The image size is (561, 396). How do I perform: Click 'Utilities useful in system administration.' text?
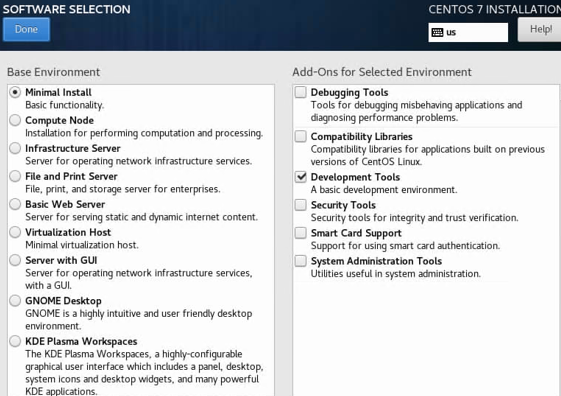(395, 274)
